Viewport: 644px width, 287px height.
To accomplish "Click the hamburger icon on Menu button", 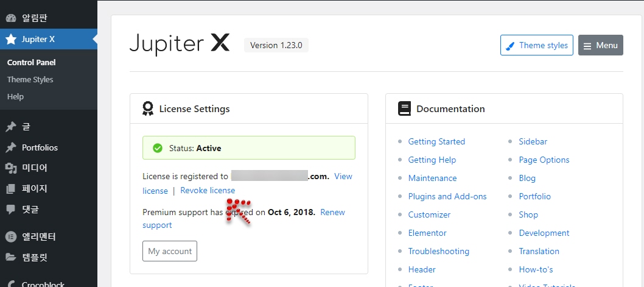I will pos(588,46).
